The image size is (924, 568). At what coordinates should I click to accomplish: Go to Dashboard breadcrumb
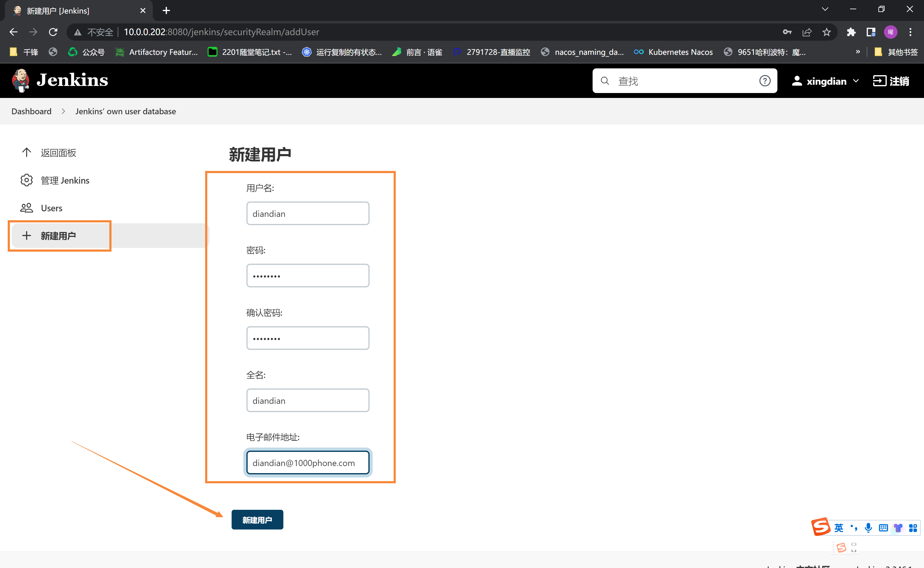pos(31,111)
